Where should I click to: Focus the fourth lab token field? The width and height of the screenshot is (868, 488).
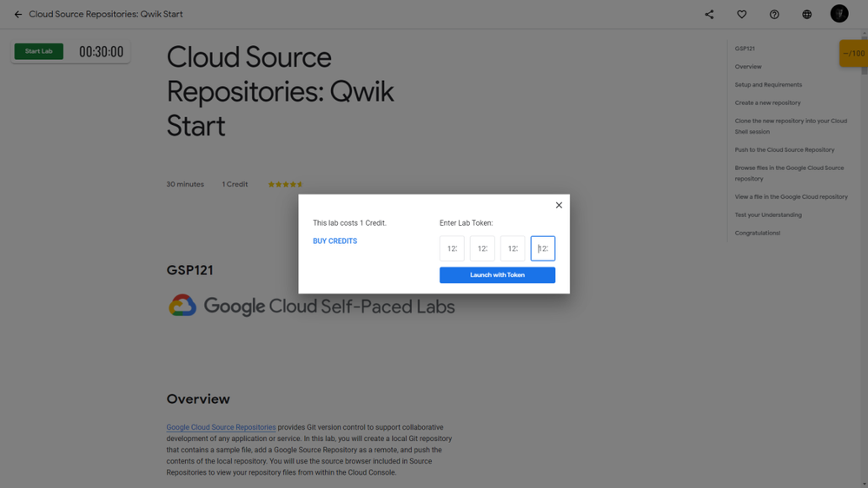tap(543, 248)
